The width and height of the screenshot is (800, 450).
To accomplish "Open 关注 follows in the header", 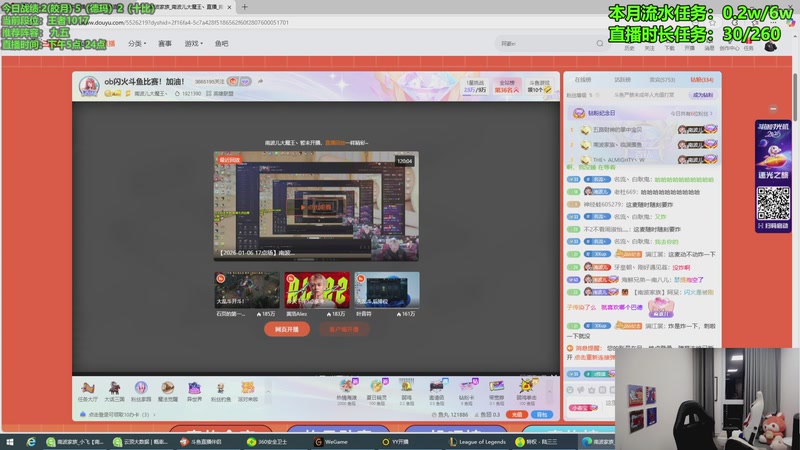I will tap(649, 48).
